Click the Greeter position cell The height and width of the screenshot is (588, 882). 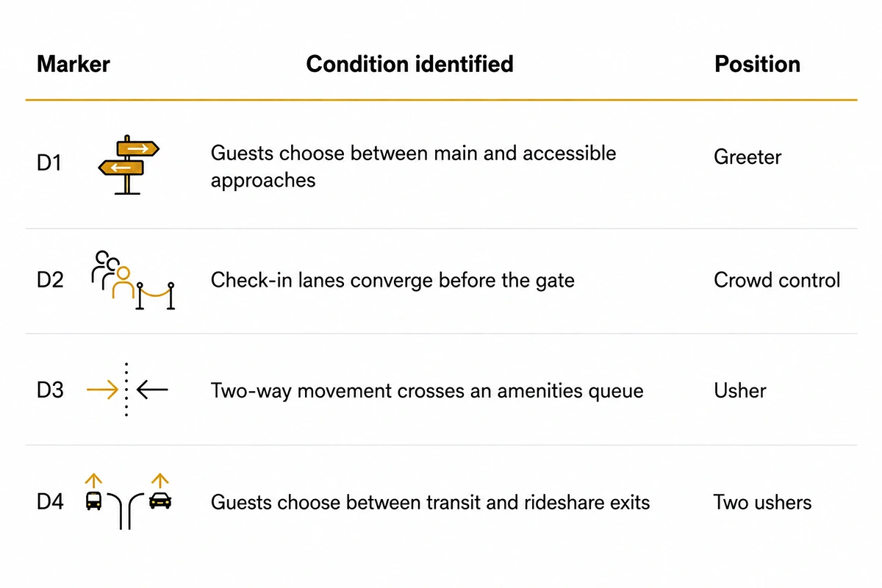(x=747, y=157)
